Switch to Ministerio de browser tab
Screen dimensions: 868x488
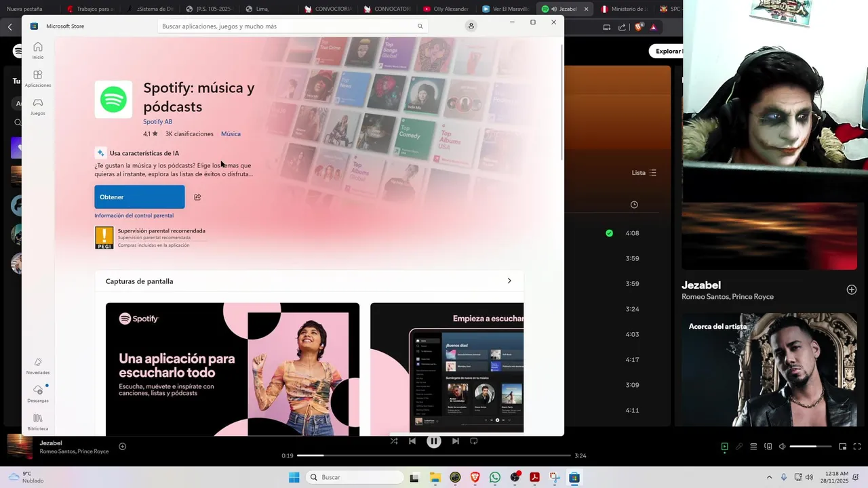(x=625, y=9)
